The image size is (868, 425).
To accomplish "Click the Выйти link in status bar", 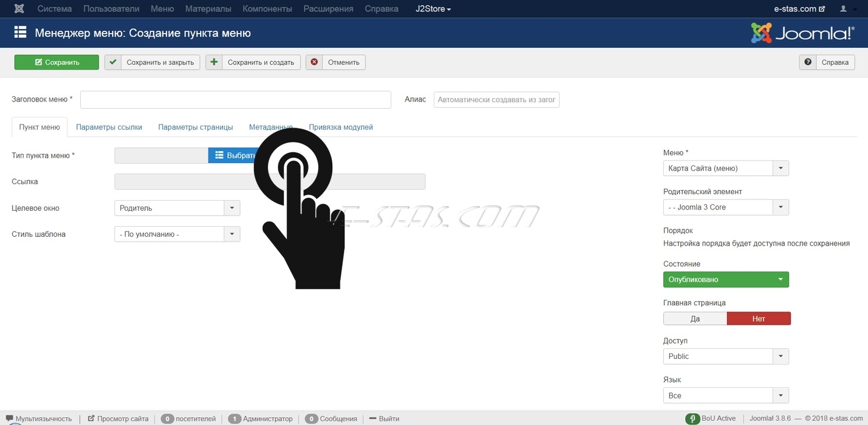I will tap(384, 419).
